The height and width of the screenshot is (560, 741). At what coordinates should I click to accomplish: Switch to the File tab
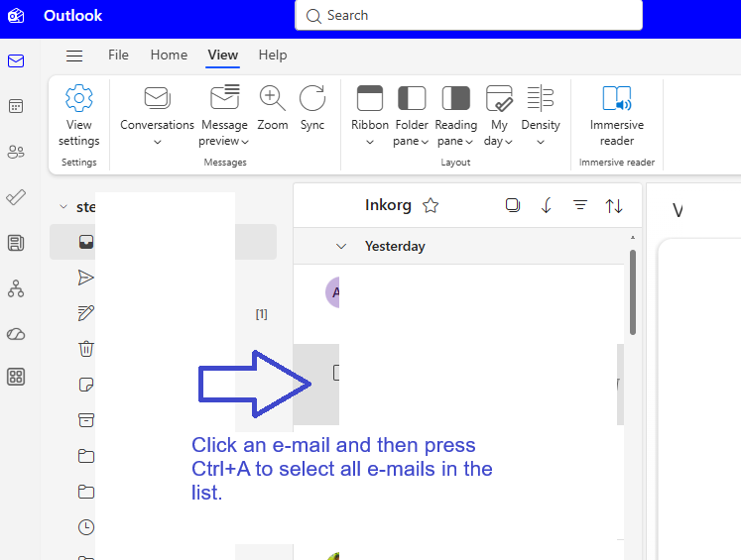coord(118,56)
